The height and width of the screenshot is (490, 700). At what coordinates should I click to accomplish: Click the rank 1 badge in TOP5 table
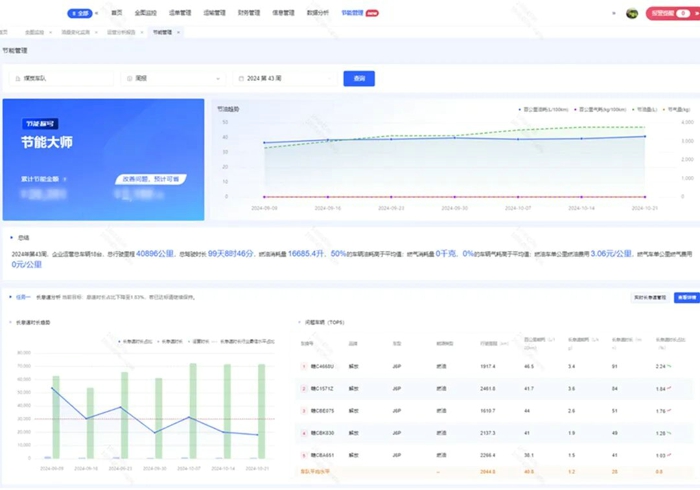(303, 367)
